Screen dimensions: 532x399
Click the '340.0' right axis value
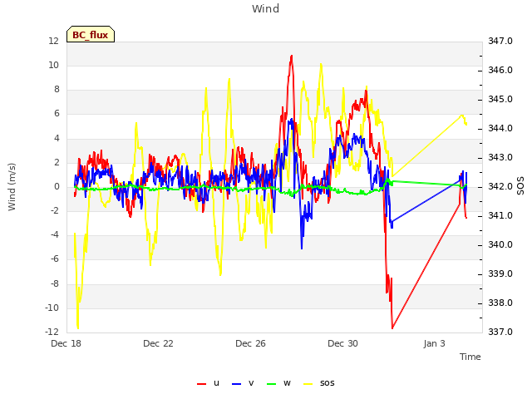[x=500, y=244]
